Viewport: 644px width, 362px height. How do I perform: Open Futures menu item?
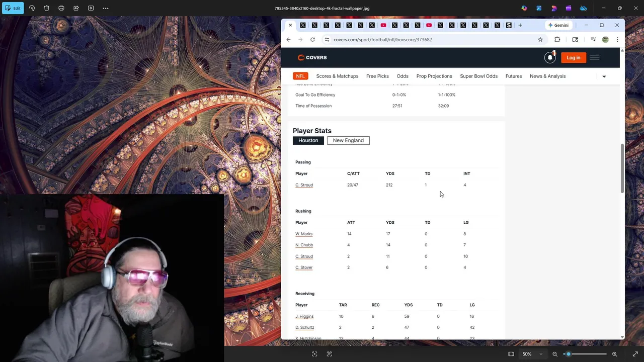[514, 76]
